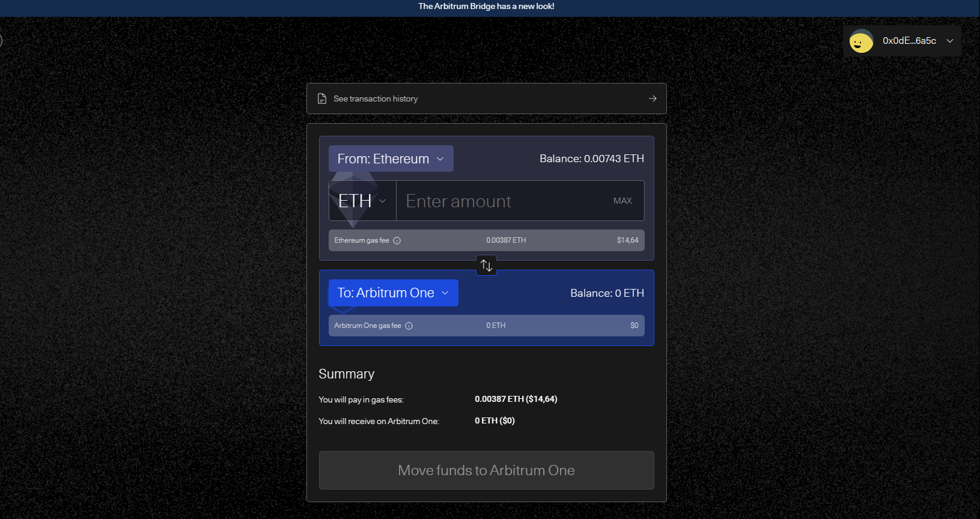
Task: Open See transaction history link
Action: 376,99
